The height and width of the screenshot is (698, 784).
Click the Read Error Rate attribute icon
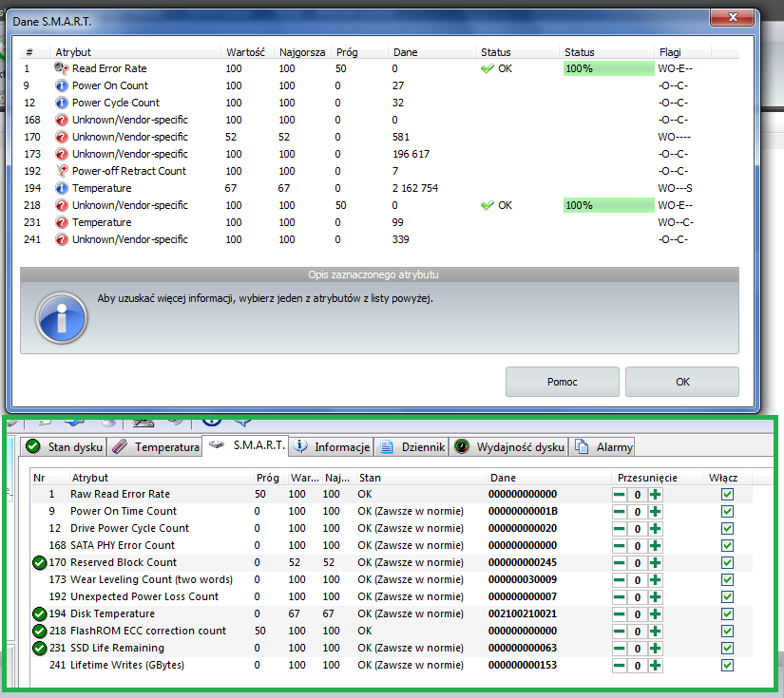coord(62,68)
